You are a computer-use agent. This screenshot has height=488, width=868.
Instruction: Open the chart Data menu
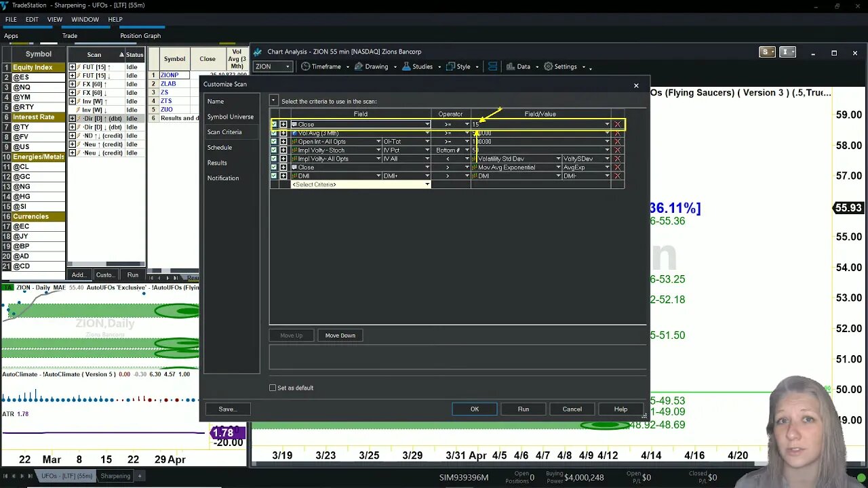click(518, 66)
